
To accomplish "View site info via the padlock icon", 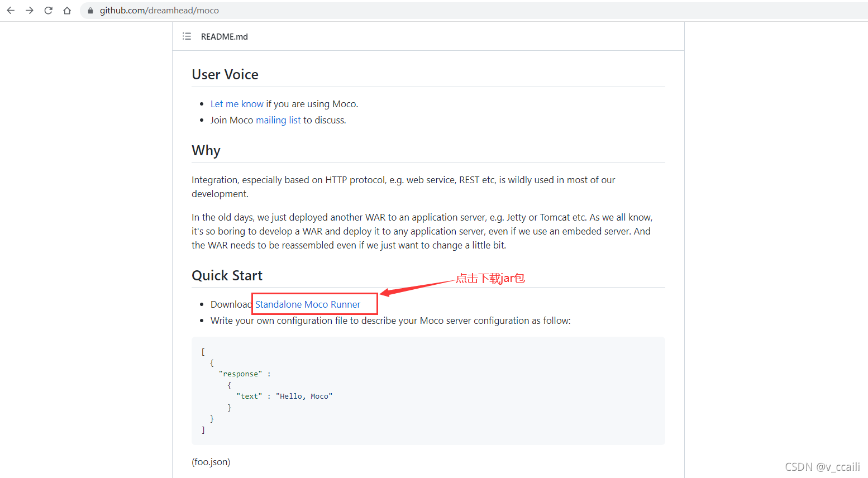I will (90, 11).
